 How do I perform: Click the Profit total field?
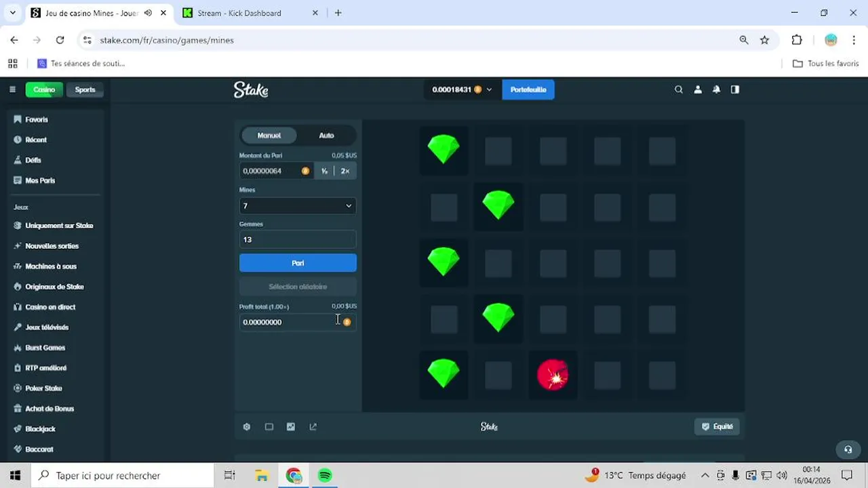coord(298,322)
